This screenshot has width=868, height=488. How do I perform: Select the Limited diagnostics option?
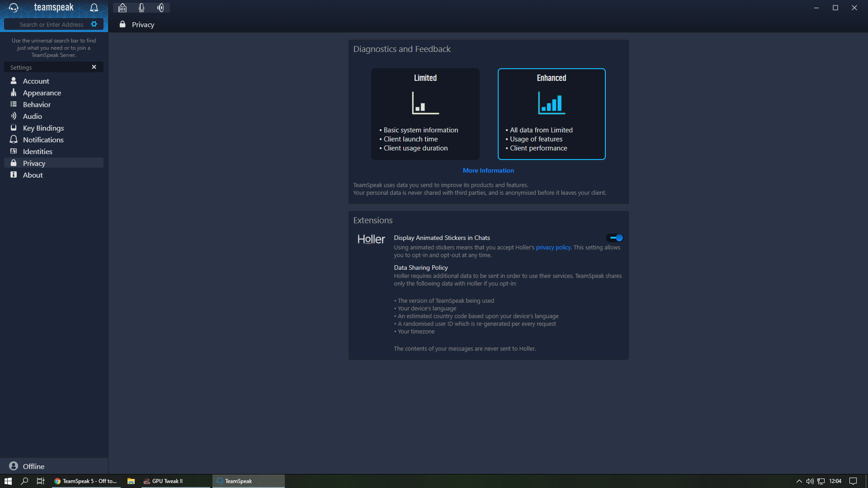[425, 114]
